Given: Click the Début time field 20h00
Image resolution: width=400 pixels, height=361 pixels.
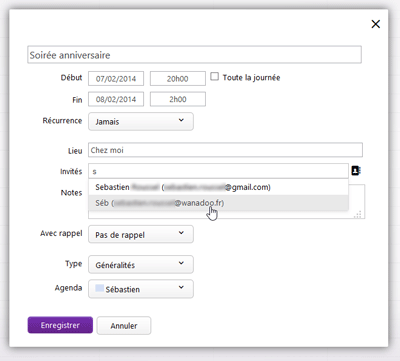Looking at the screenshot, I should (x=178, y=79).
